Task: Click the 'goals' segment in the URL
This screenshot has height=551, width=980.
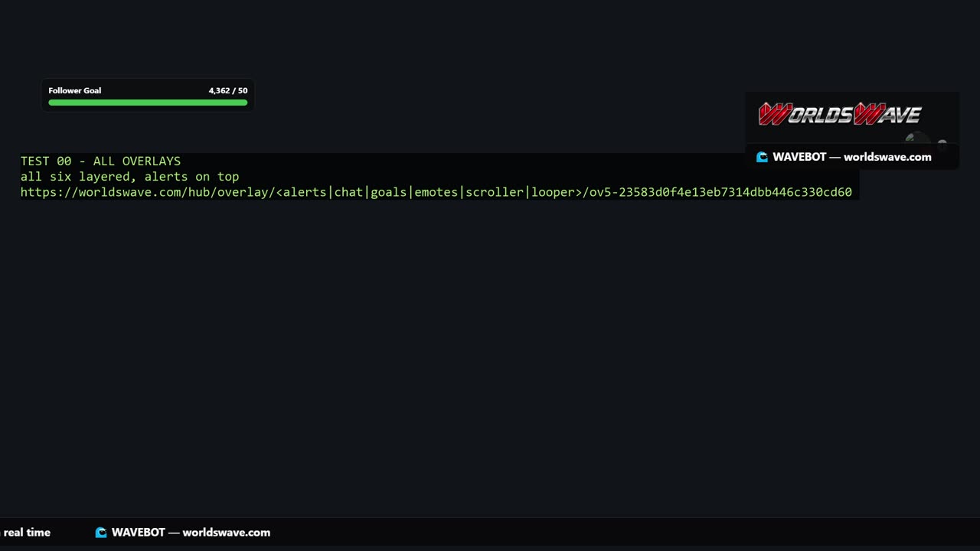Action: [389, 192]
